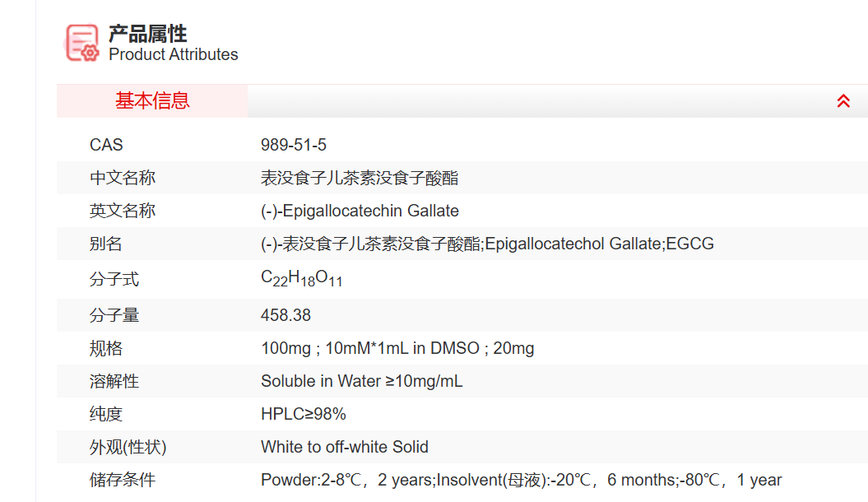The image size is (868, 502).
Task: Click the CAS row label
Action: 106,145
